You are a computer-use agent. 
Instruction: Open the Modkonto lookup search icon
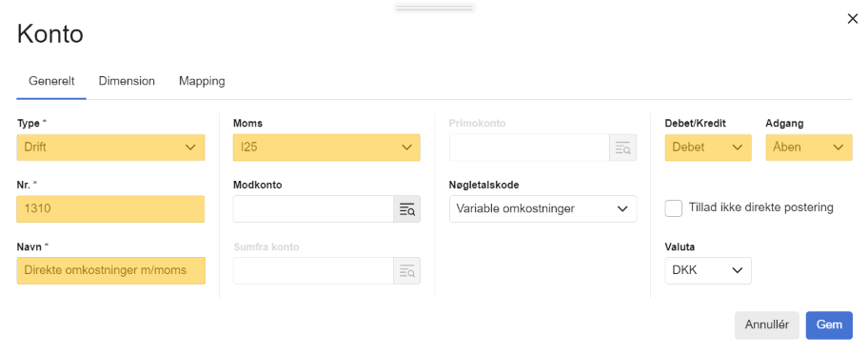click(407, 209)
